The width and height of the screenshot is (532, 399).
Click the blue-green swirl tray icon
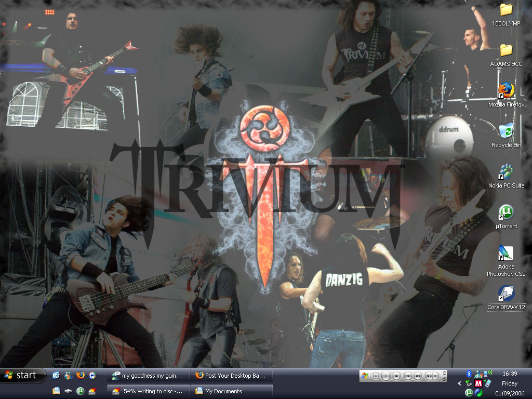point(478,393)
